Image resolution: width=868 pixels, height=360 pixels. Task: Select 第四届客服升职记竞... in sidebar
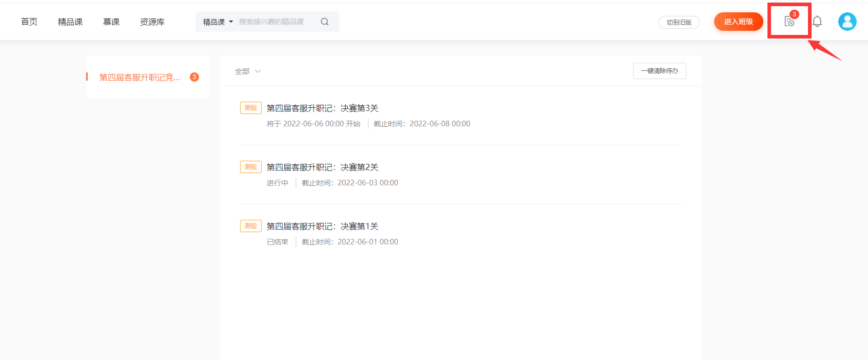140,77
